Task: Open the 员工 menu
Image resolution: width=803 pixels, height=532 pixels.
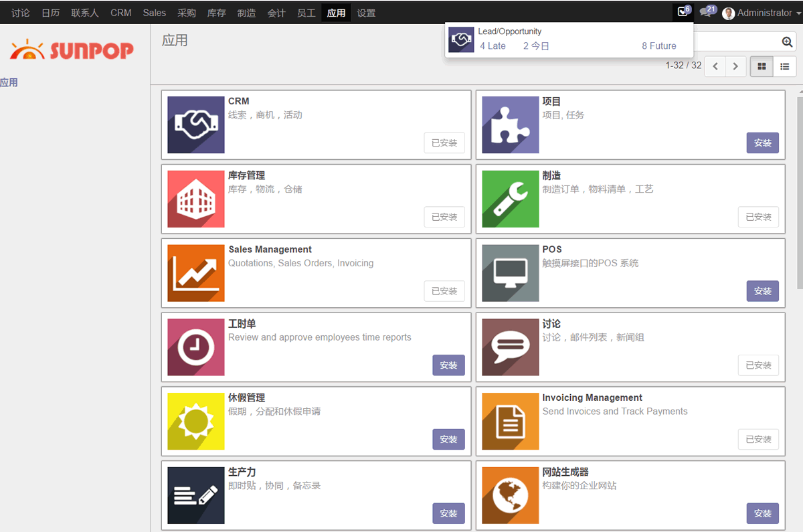Action: point(306,13)
